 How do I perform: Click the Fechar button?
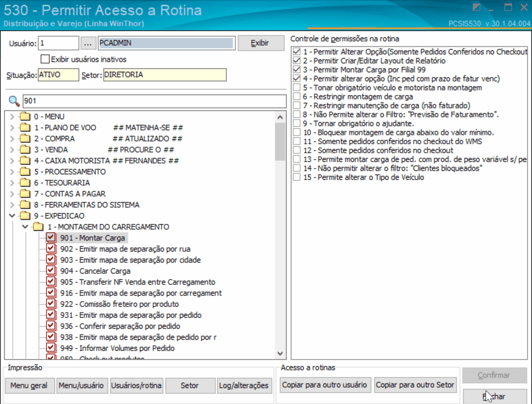[495, 397]
